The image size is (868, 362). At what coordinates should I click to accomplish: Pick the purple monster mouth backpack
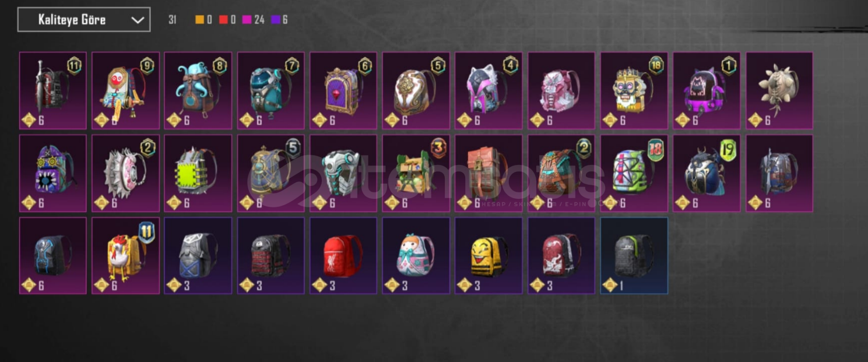(x=52, y=173)
